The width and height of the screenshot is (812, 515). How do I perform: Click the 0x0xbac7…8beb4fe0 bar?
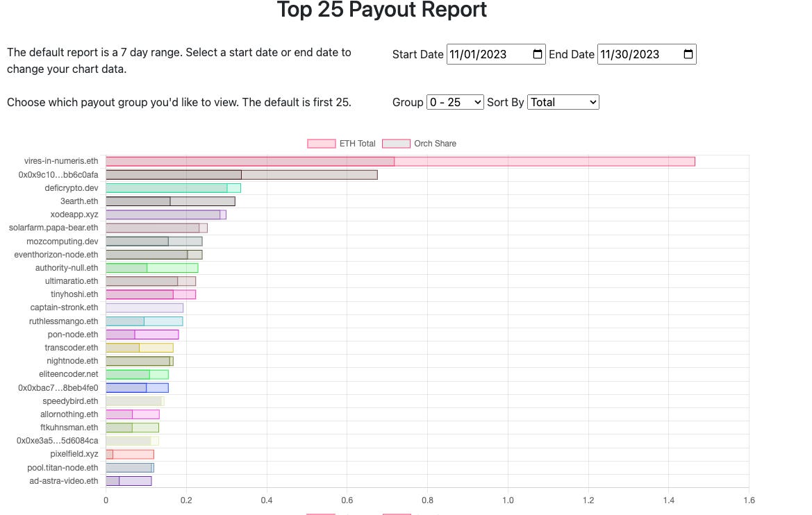tap(138, 388)
